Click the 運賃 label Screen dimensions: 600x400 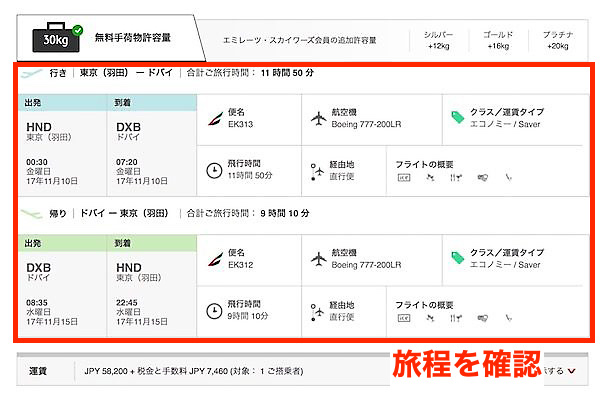coord(38,371)
